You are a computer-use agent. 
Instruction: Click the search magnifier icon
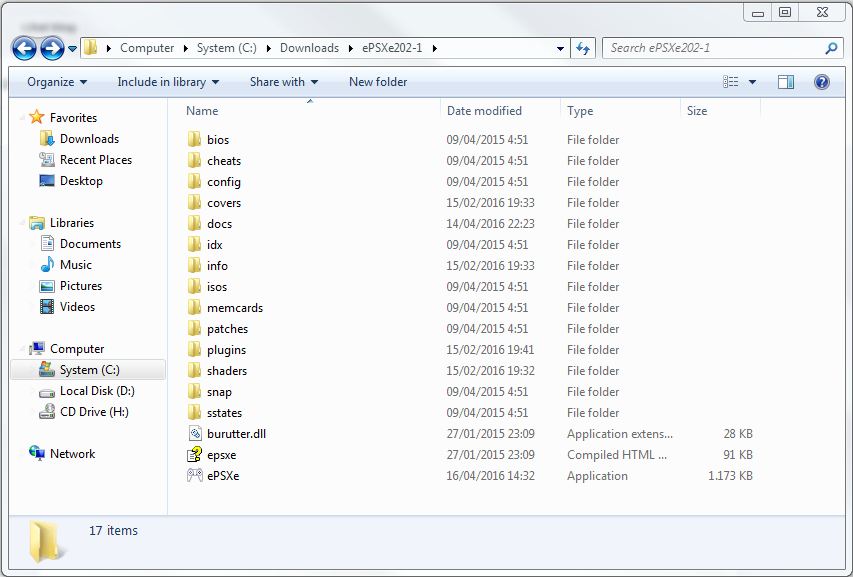click(831, 48)
